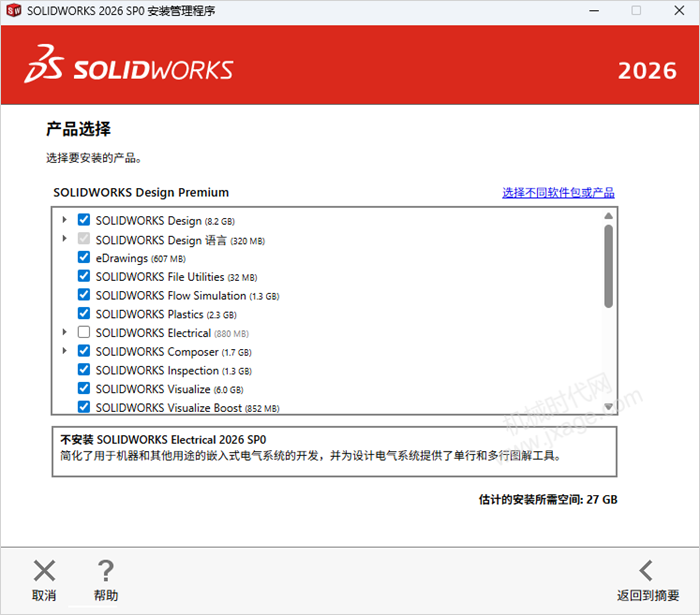
Task: Open Help via question mark icon
Action: tap(105, 571)
